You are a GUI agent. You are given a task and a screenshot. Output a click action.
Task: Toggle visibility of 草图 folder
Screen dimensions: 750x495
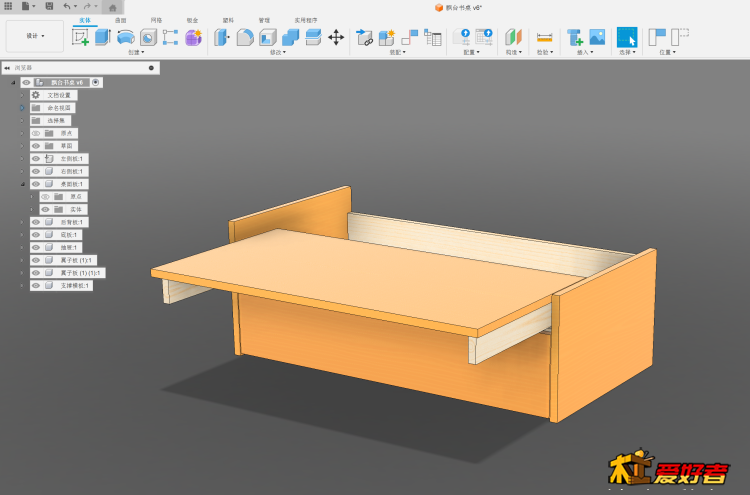(35, 146)
